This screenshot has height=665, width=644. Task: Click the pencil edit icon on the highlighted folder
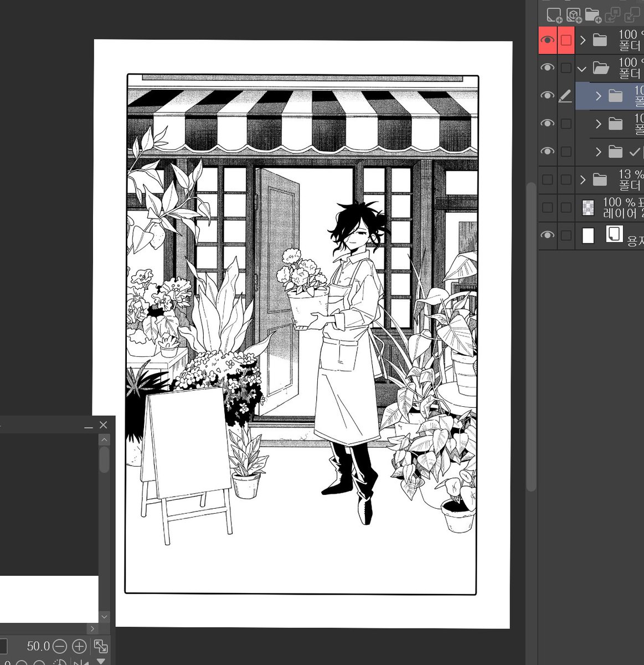[565, 96]
